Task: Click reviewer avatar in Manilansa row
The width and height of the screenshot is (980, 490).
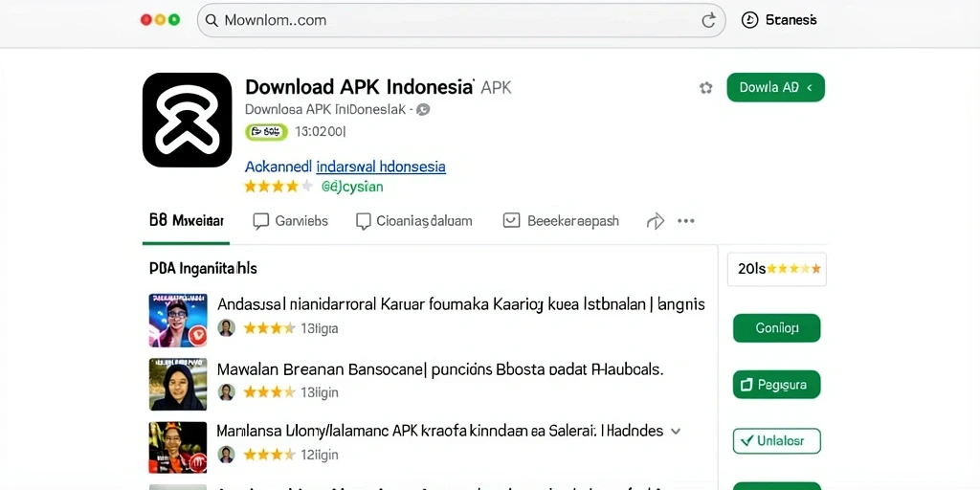Action: click(226, 455)
